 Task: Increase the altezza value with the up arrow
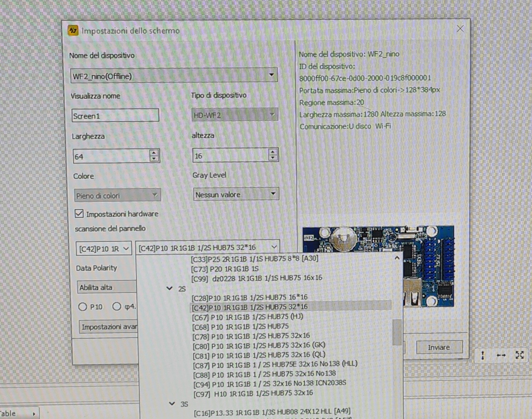[273, 152]
